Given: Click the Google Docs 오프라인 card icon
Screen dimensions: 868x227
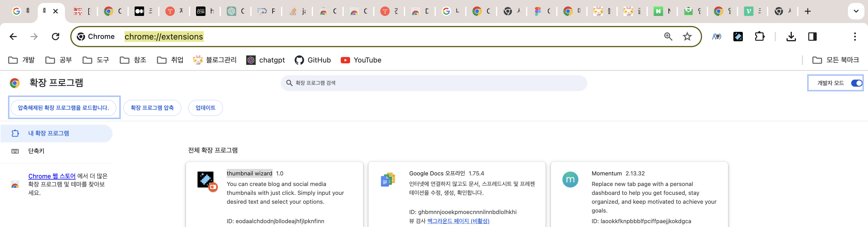Looking at the screenshot, I should pyautogui.click(x=388, y=180).
